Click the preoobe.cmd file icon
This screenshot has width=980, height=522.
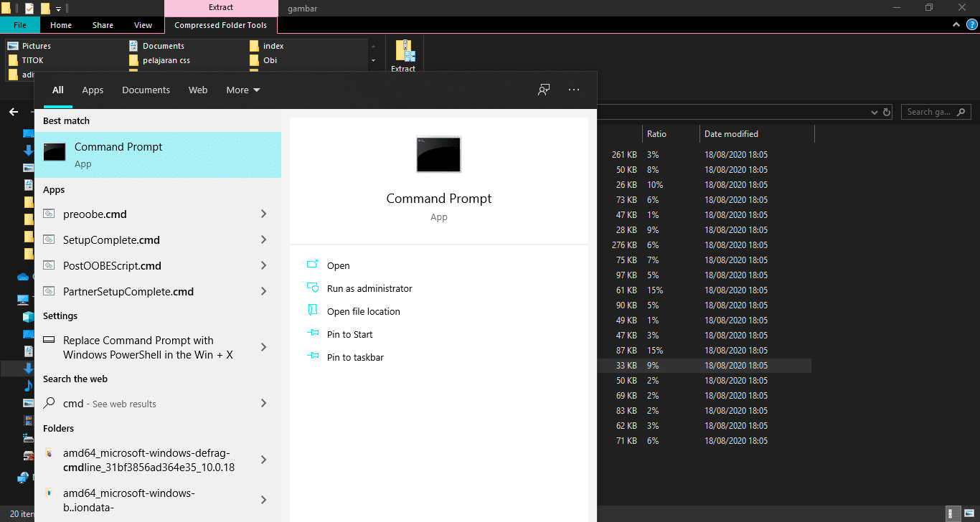tap(49, 214)
